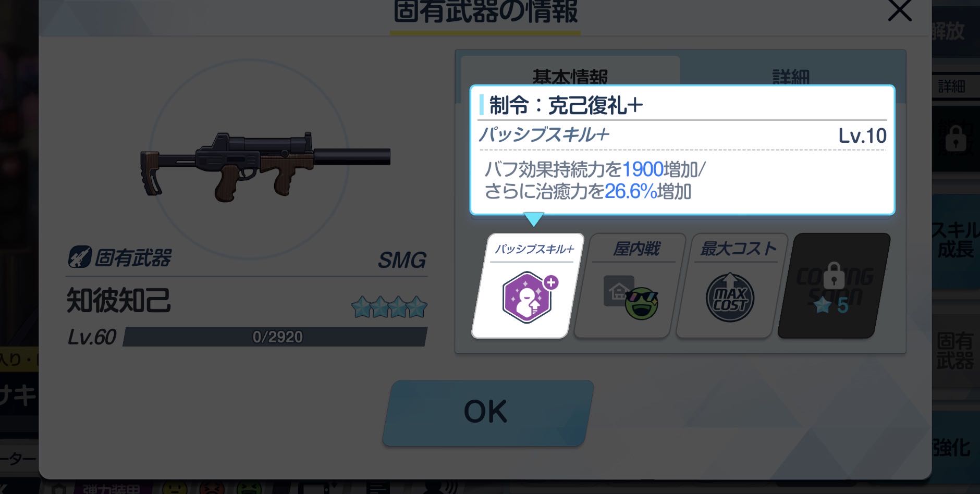Click the weapon experience bar 0/2920
Screen dimensions: 980x494
click(275, 337)
